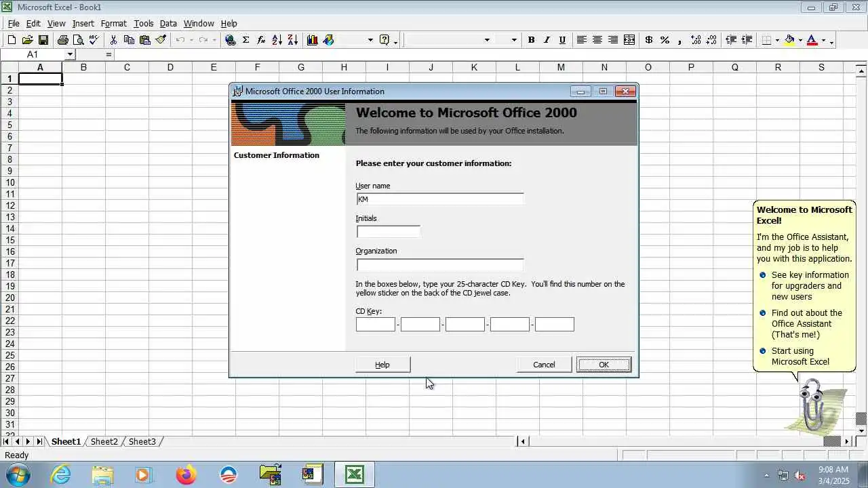Click the Merge and Center icon
The width and height of the screenshot is (868, 488).
click(x=629, y=40)
